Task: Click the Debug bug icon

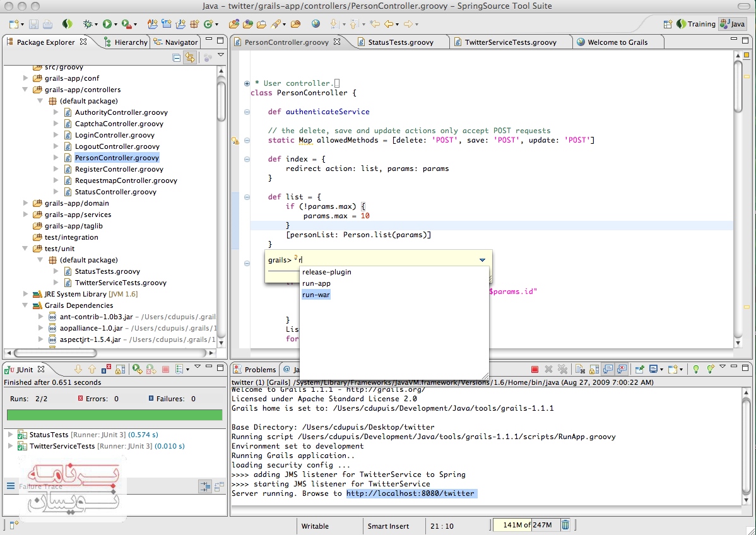Action: (x=88, y=24)
